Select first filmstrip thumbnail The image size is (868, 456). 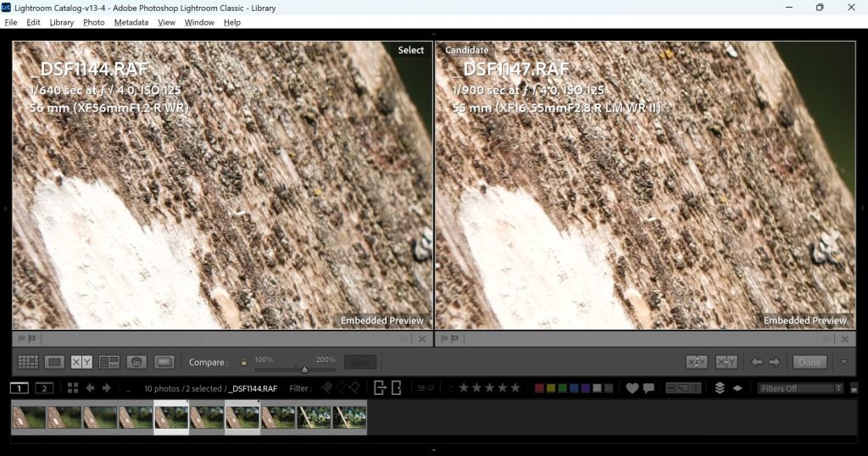click(x=29, y=418)
